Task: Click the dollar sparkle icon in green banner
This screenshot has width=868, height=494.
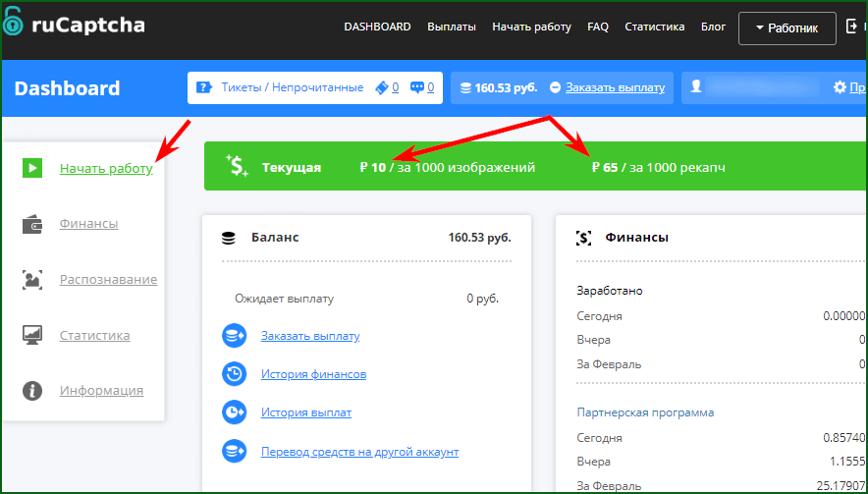Action: 237,166
